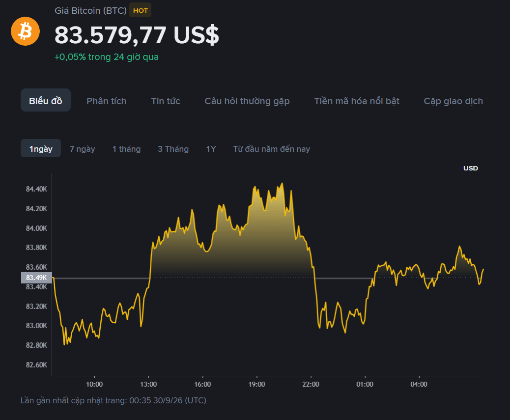The height and width of the screenshot is (420, 510).
Task: Show Từ đầu năm đến nay range
Action: click(x=271, y=149)
